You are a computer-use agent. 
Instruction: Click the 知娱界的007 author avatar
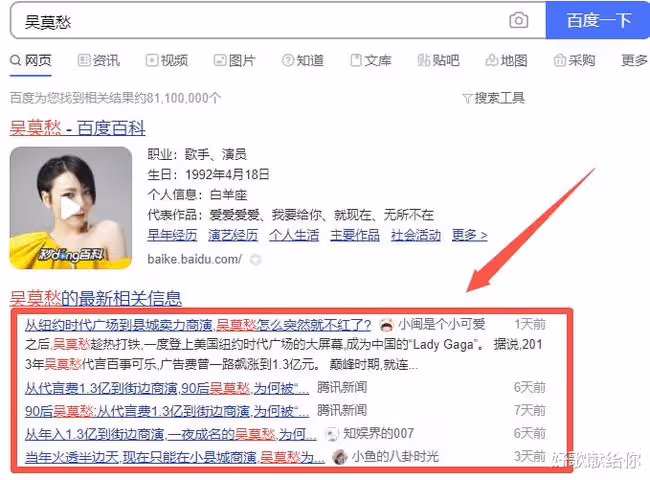[332, 434]
